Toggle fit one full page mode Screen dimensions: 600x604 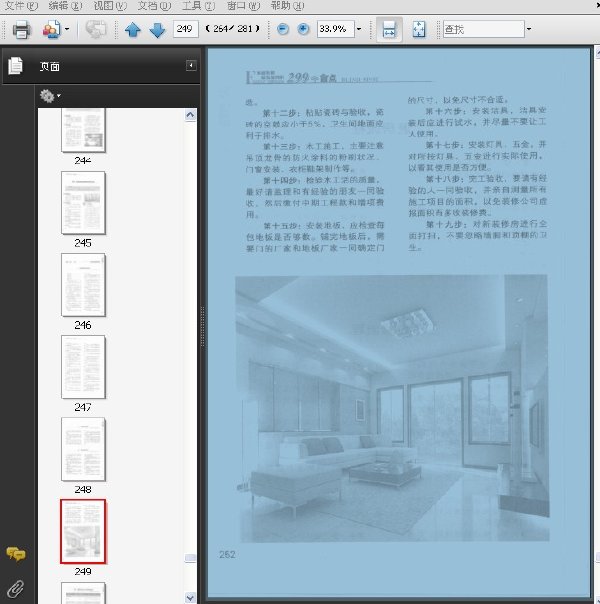[x=419, y=29]
